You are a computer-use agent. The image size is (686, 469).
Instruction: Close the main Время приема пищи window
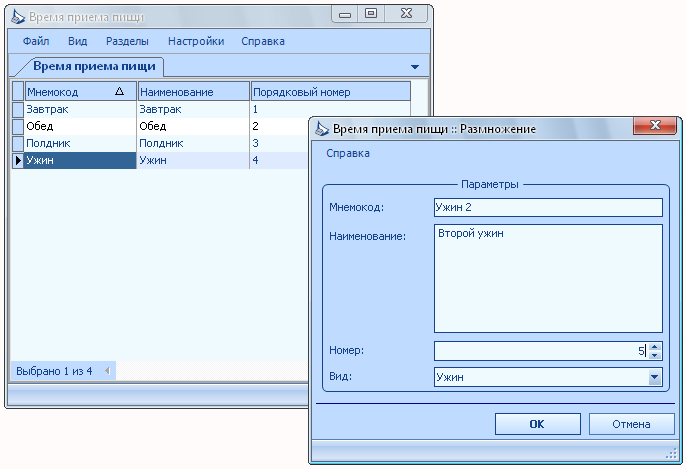click(406, 14)
